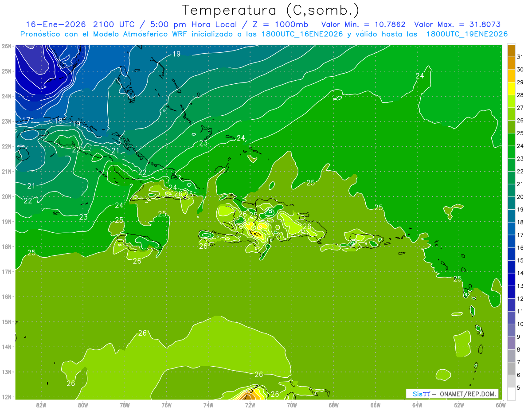Click contour label "17" on the map
This screenshot has width=532, height=411.
[x=26, y=120]
